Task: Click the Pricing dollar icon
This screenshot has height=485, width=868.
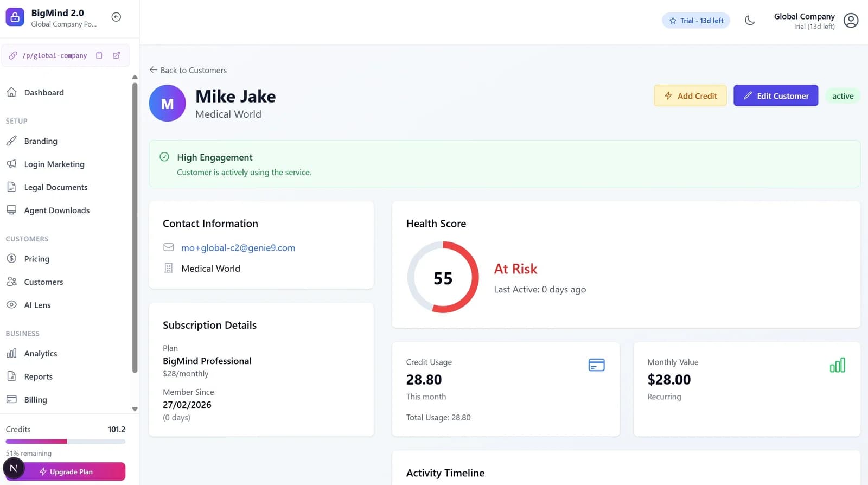Action: (11, 259)
